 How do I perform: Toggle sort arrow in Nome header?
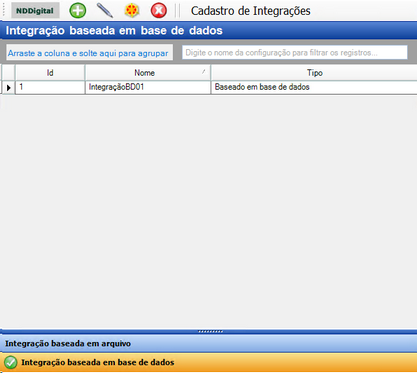tap(203, 71)
